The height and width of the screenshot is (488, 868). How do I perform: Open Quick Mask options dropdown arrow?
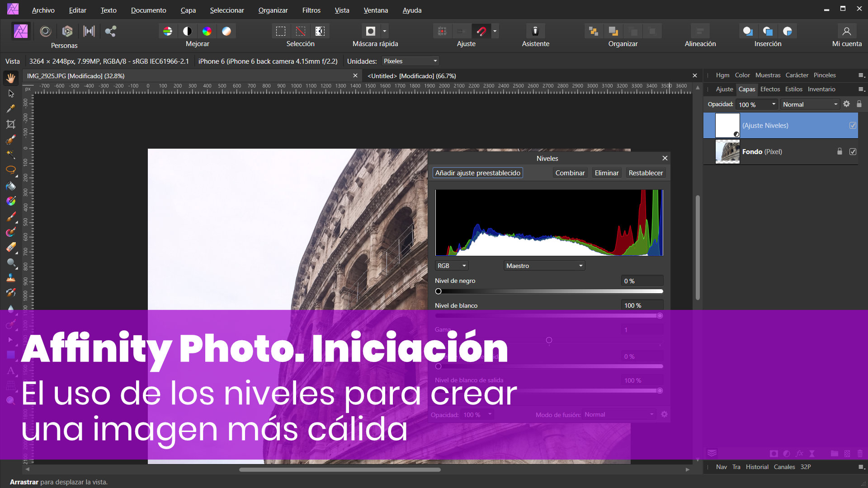point(385,31)
